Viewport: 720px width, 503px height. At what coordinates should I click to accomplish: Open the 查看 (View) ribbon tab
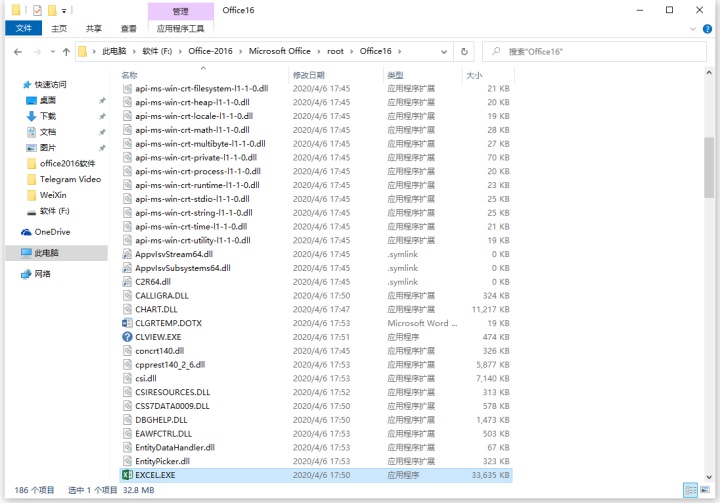click(x=129, y=28)
